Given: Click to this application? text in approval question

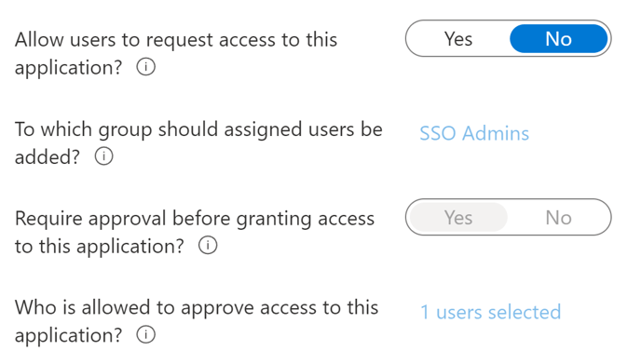Looking at the screenshot, I should 100,247.
